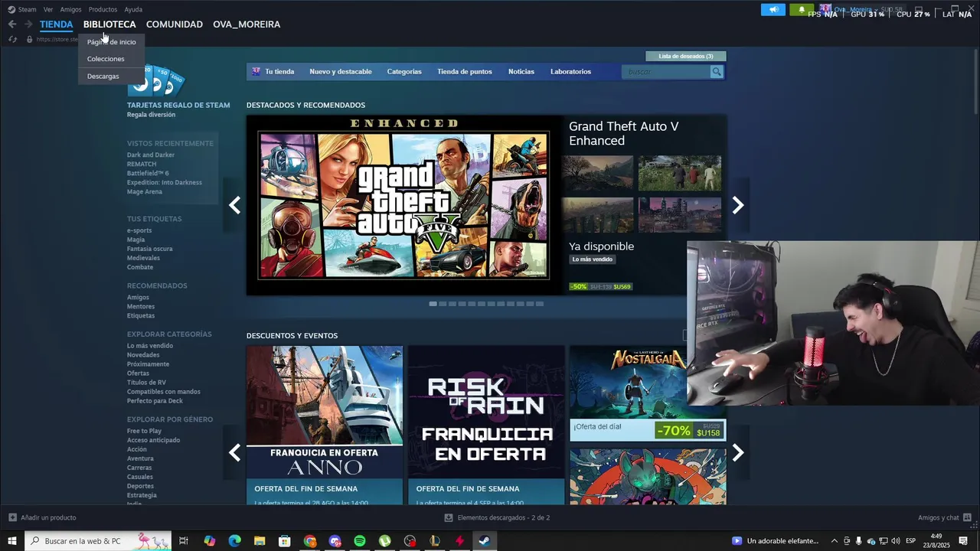This screenshot has height=551, width=980.
Task: Show hidden tray icons chevron
Action: [x=835, y=541]
